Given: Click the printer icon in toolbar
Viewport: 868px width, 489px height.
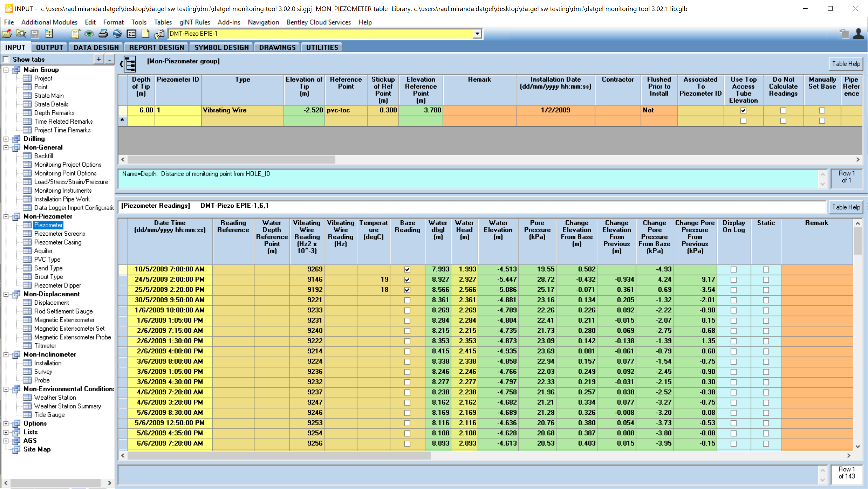Looking at the screenshot, I should [103, 34].
